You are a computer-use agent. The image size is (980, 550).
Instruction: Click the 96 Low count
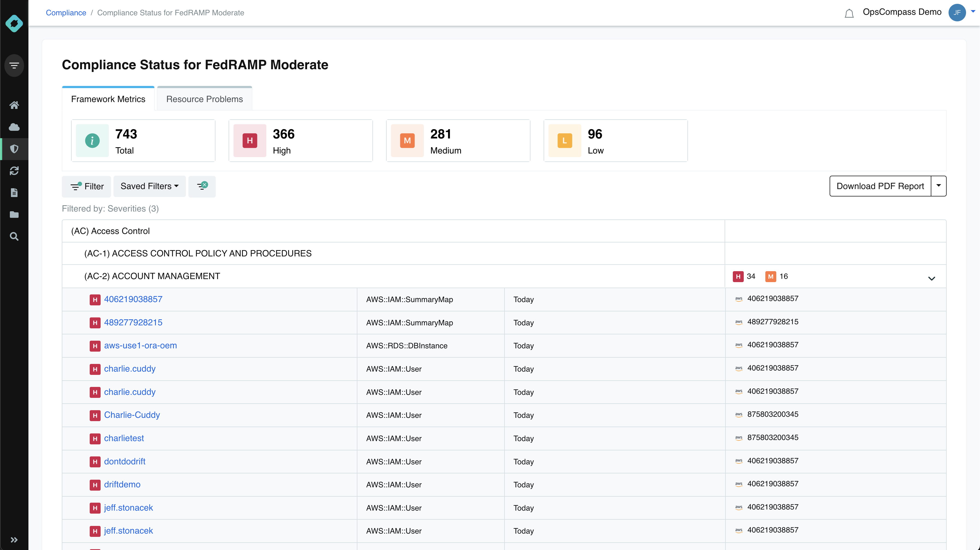pos(595,134)
